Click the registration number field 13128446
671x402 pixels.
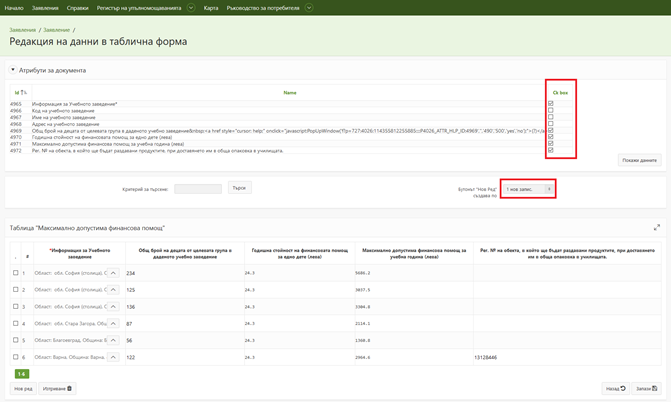[567, 357]
